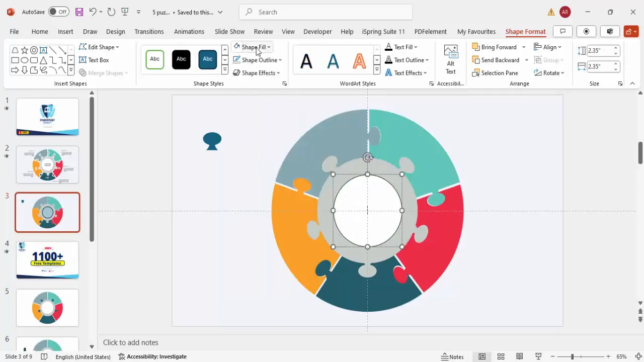This screenshot has width=644, height=362.
Task: Open Text Effects dropdown
Action: 406,73
